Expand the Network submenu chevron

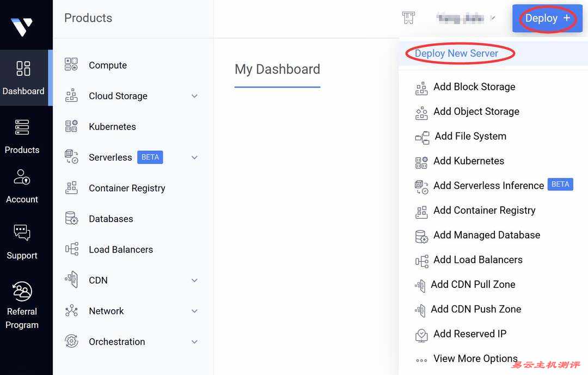pyautogui.click(x=194, y=311)
